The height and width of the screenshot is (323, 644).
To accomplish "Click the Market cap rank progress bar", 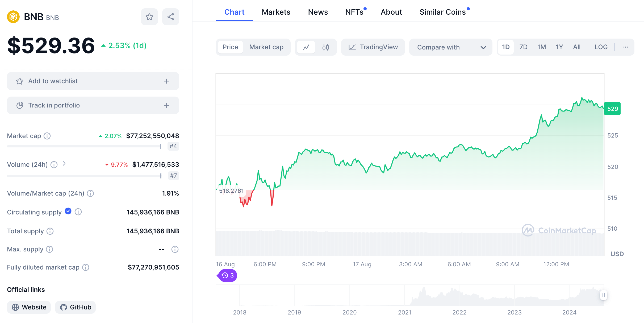I will click(84, 146).
